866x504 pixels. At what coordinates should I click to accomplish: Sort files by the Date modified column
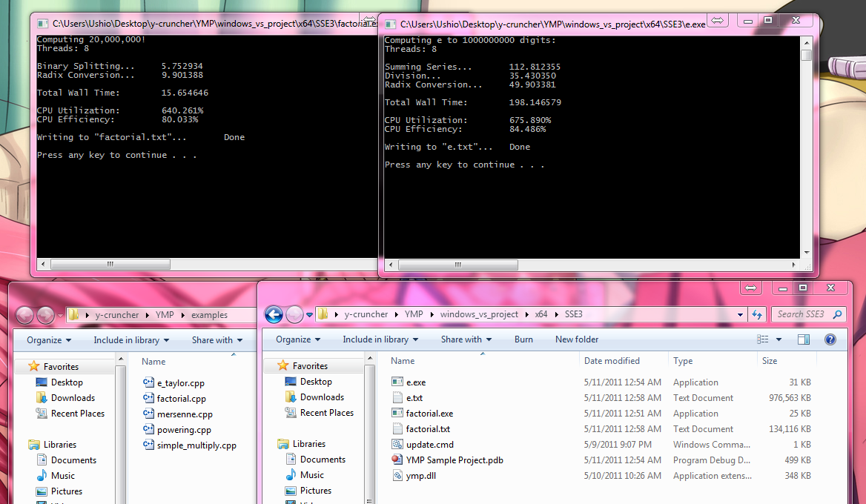coord(612,361)
